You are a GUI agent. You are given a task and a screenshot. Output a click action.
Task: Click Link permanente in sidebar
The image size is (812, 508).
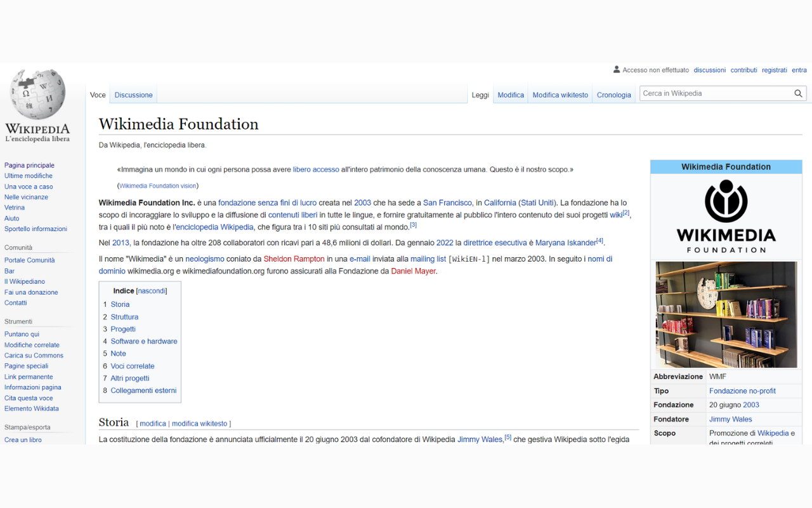[29, 377]
